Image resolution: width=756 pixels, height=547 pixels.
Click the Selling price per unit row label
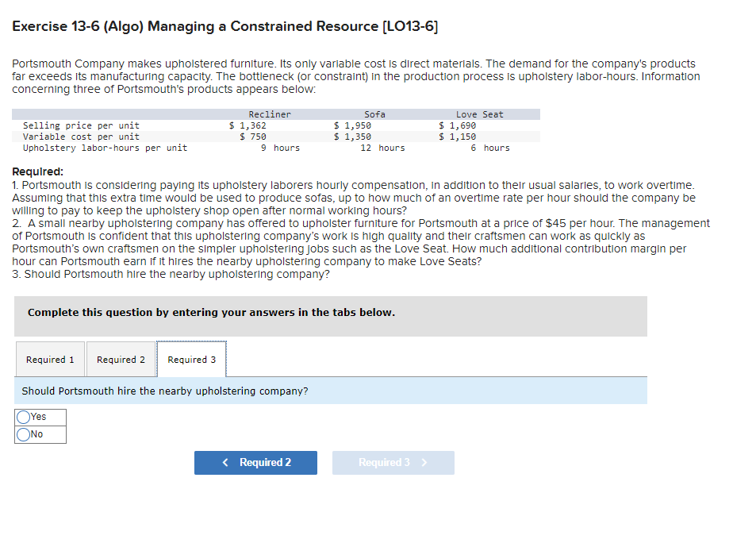click(x=81, y=125)
